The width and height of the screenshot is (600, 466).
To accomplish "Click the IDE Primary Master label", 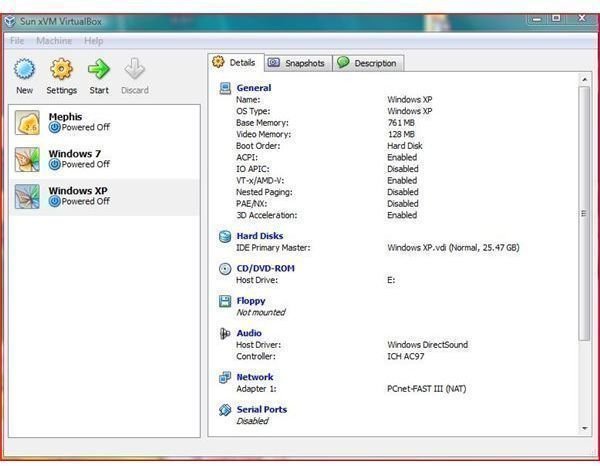I will point(273,248).
